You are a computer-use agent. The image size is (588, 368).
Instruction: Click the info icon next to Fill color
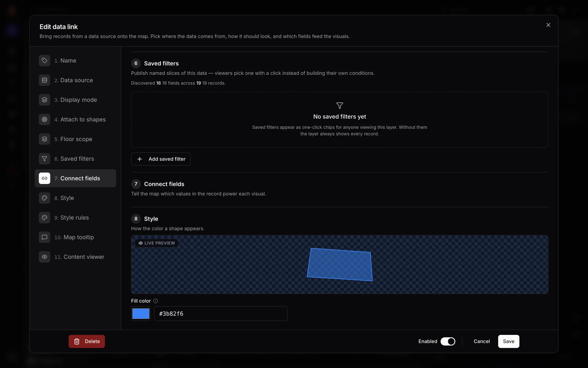pyautogui.click(x=156, y=301)
